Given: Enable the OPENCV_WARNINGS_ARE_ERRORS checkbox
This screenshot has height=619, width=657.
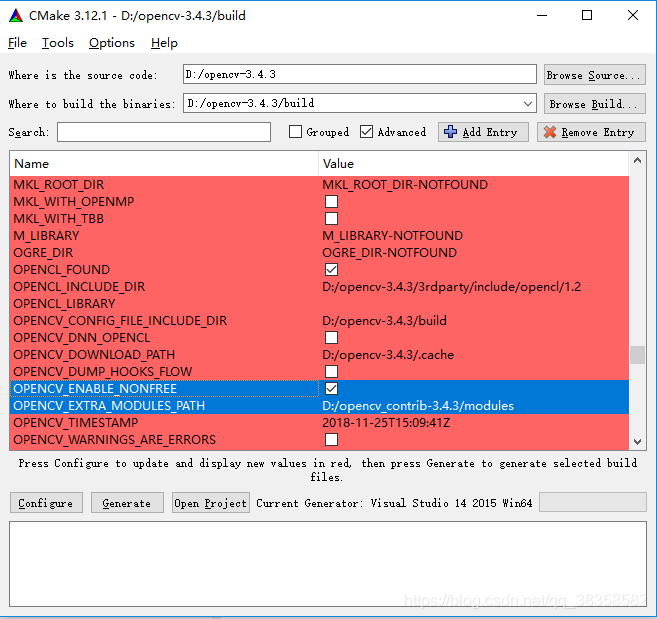Looking at the screenshot, I should 331,440.
